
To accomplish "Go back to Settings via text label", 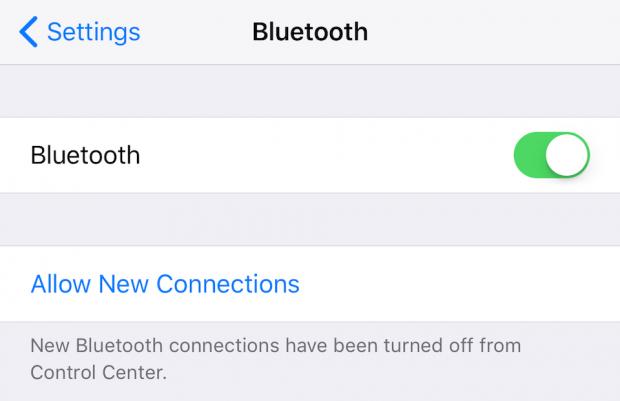I will [94, 32].
